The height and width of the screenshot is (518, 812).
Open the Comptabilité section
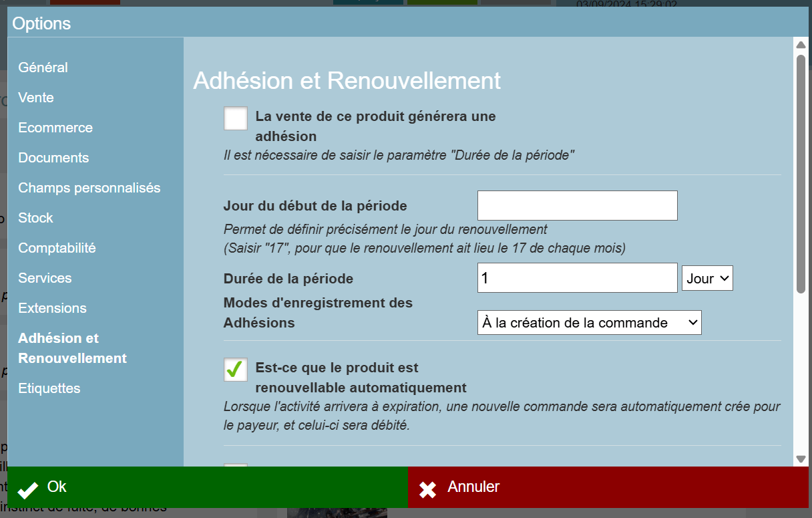[57, 248]
